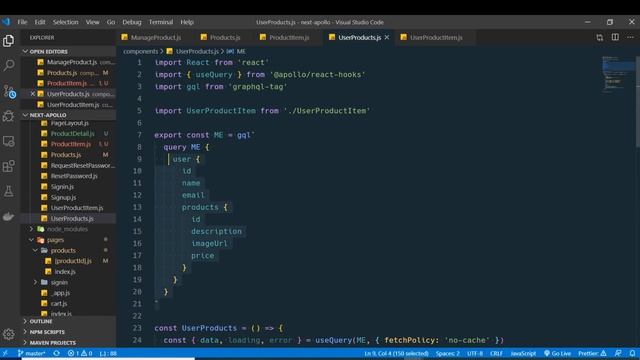
Task: Close the UserProducts.js tab with its X
Action: pos(387,37)
